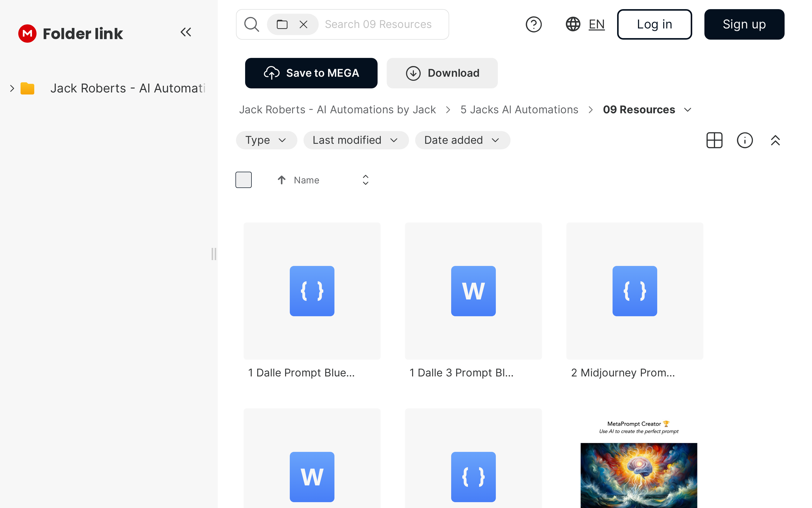Toggle the select-all checkbox
The width and height of the screenshot is (812, 508).
pyautogui.click(x=244, y=180)
